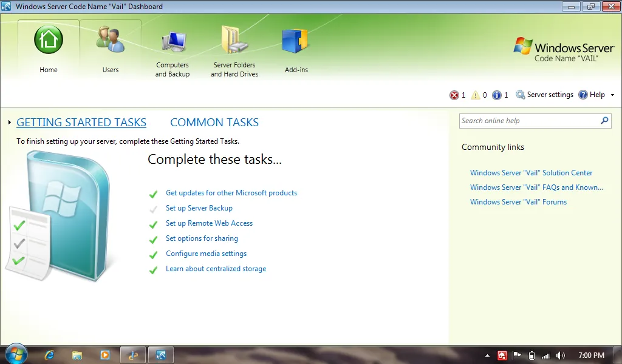Viewport: 622px width, 364px height.
Task: Click the gray checkmark beside Server Backup
Action: coord(153,209)
